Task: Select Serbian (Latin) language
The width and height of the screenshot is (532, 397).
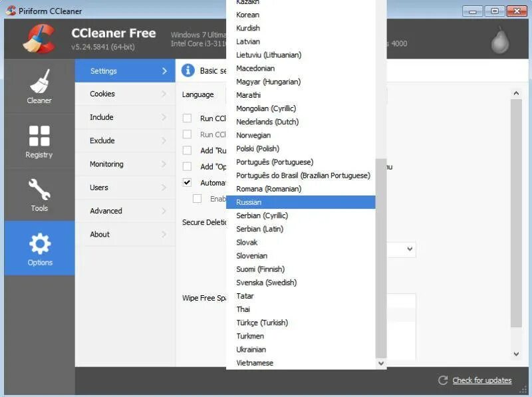Action: point(301,229)
